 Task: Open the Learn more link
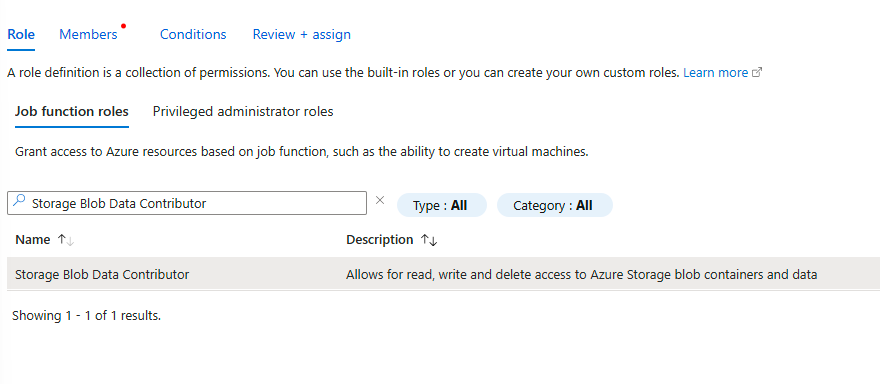(x=716, y=73)
